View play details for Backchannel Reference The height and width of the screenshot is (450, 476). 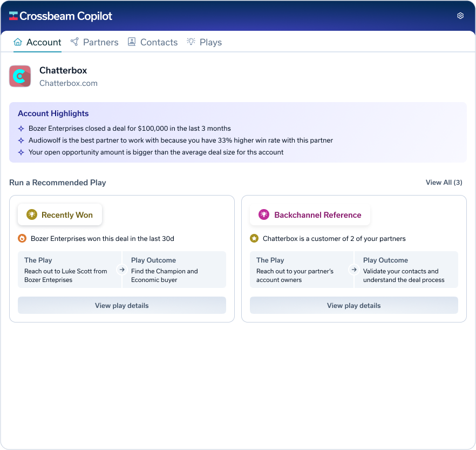pyautogui.click(x=354, y=305)
